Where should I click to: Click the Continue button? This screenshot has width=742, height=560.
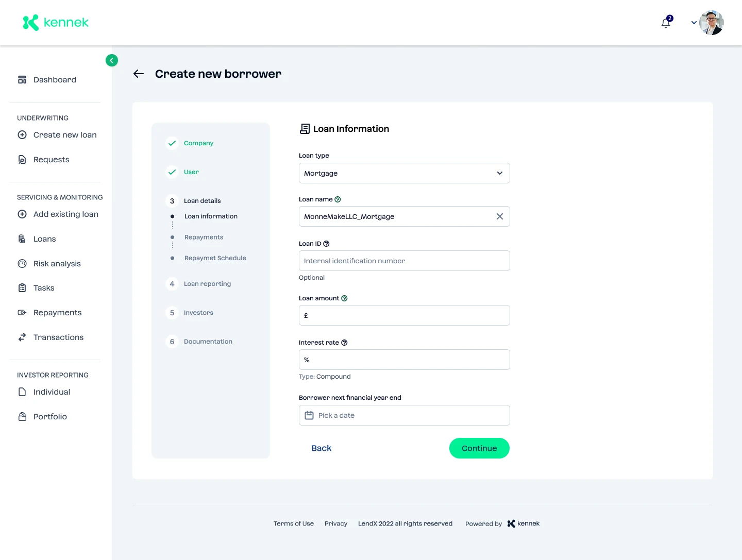(479, 448)
